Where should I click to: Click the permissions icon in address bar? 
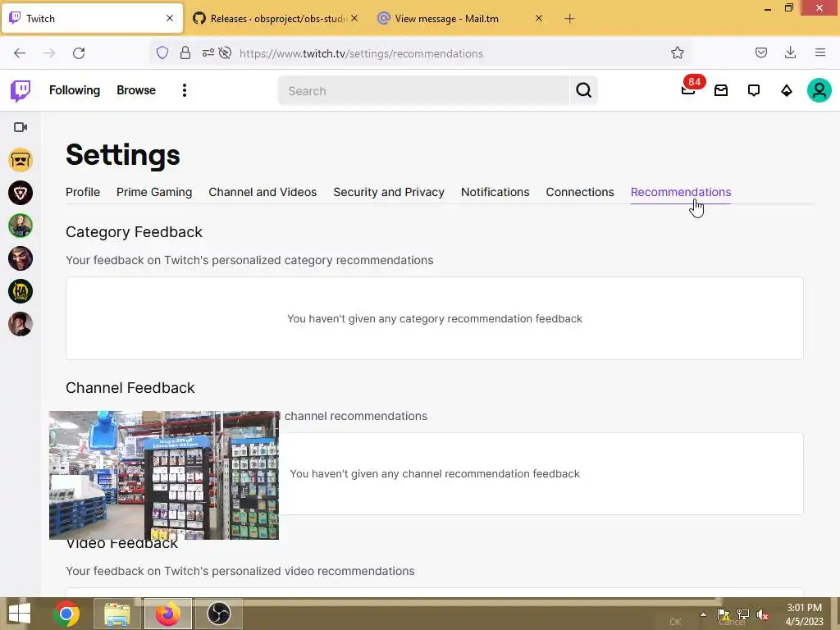[208, 52]
